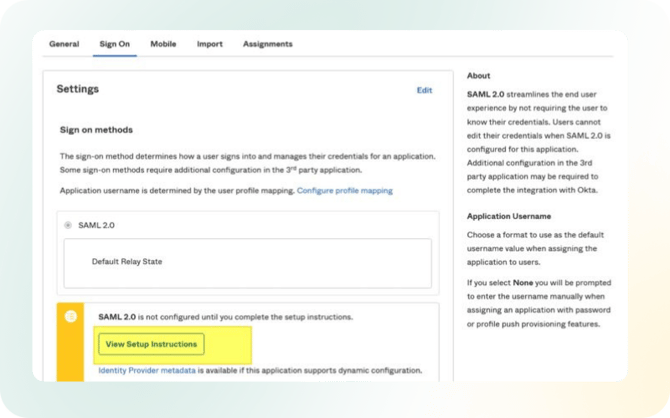The height and width of the screenshot is (418, 670).
Task: Click the View Setup Instructions button
Action: (x=151, y=344)
